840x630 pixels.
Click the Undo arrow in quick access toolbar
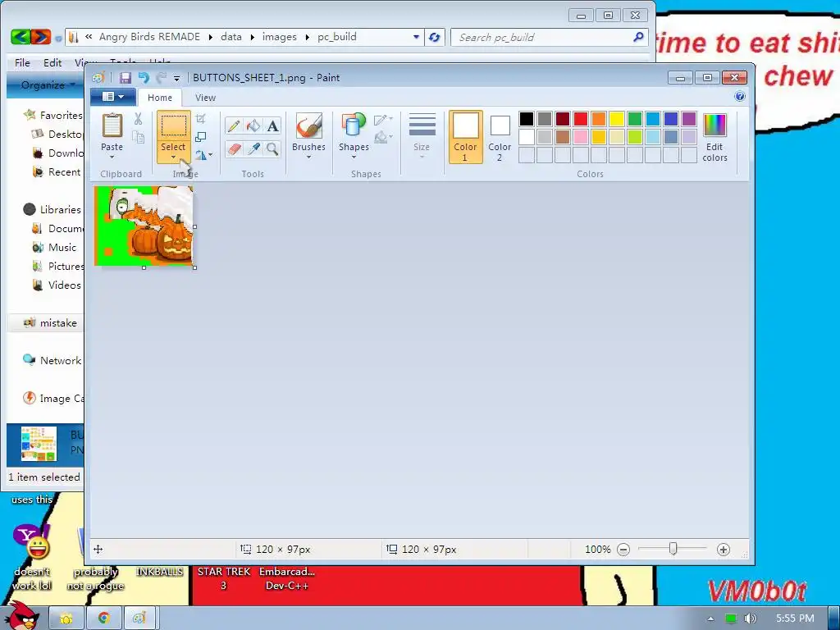click(144, 78)
